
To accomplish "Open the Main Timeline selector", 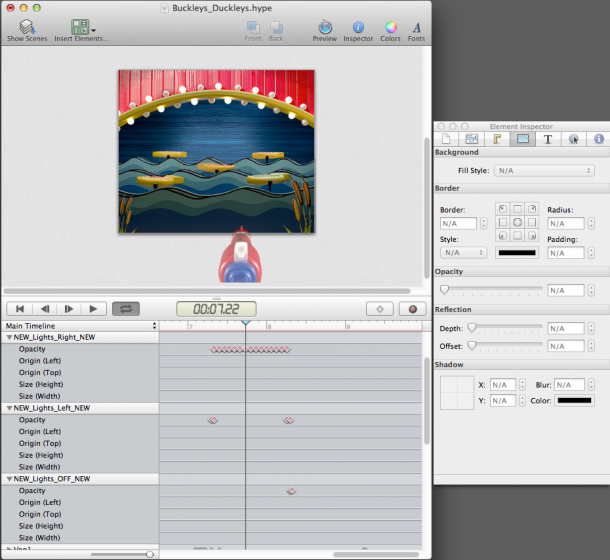I will [80, 326].
